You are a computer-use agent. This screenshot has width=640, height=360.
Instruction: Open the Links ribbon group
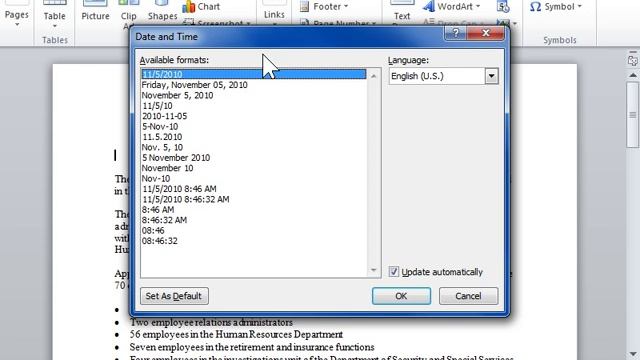click(x=274, y=15)
